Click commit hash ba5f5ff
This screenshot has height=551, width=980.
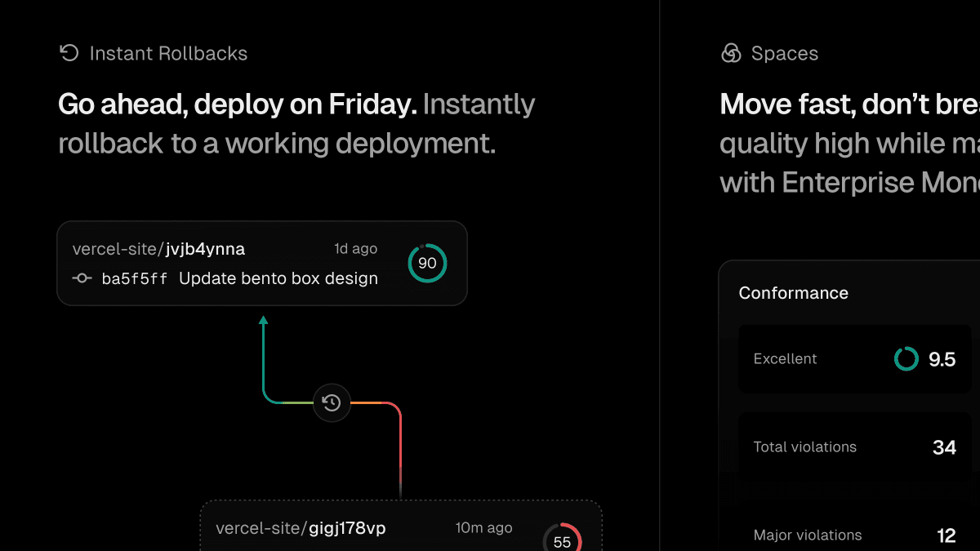coord(135,279)
